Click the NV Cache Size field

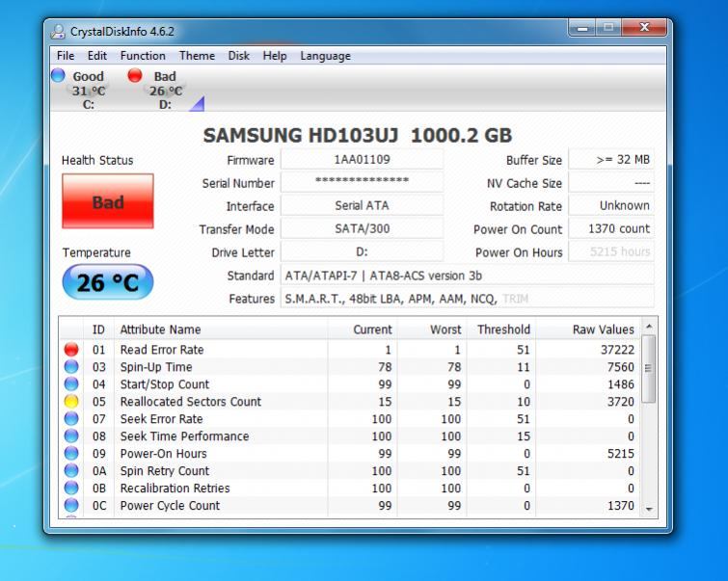611,183
